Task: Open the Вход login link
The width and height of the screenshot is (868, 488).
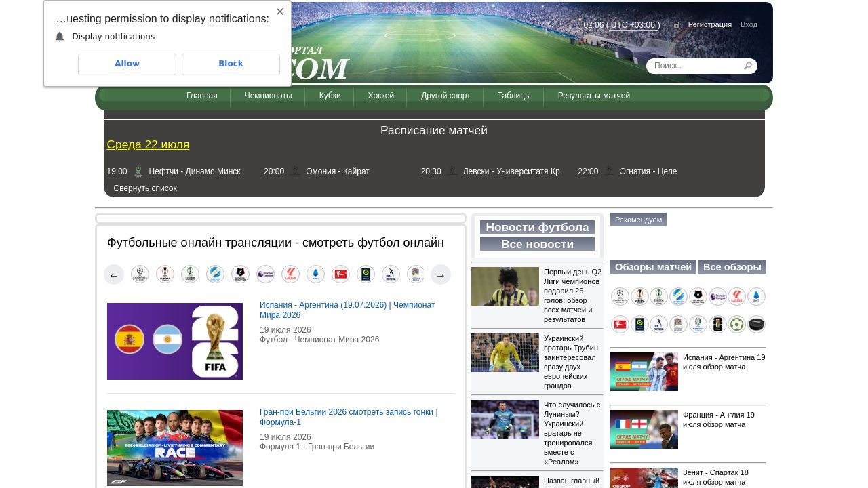Action: click(x=749, y=24)
